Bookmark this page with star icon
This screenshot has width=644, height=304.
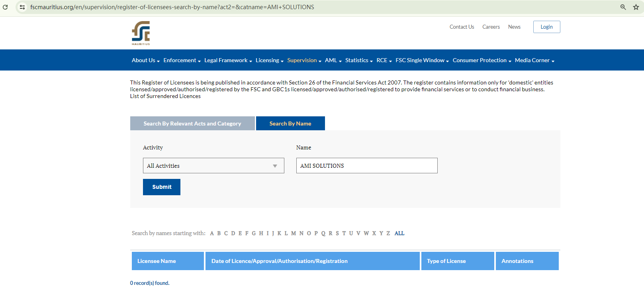point(636,7)
